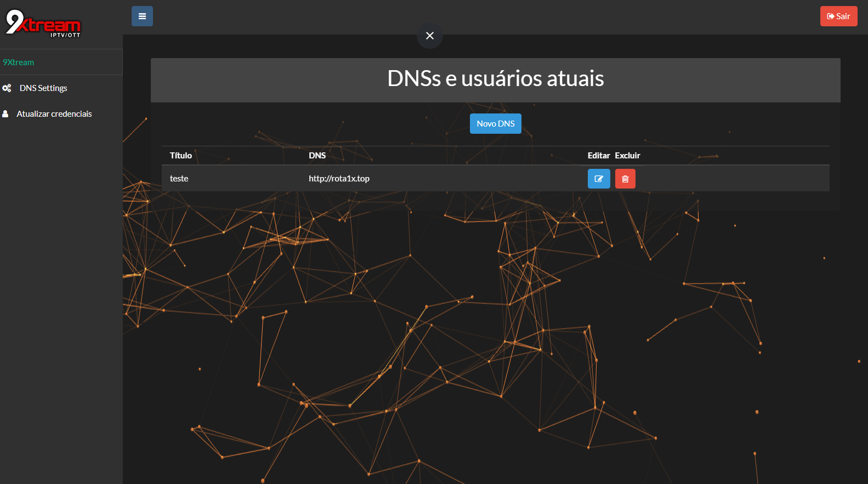The image size is (868, 484).
Task: Click the http://rota1x.top DNS address
Action: click(x=339, y=179)
